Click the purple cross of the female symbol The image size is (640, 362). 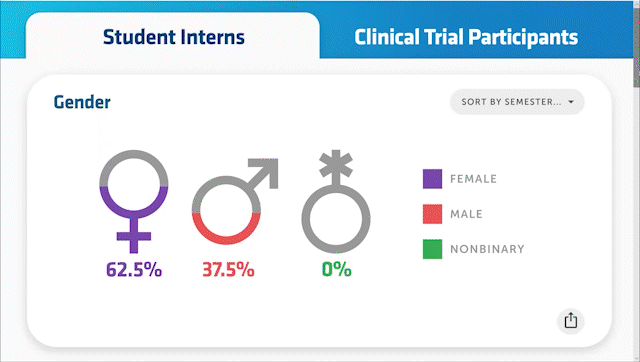pyautogui.click(x=134, y=236)
